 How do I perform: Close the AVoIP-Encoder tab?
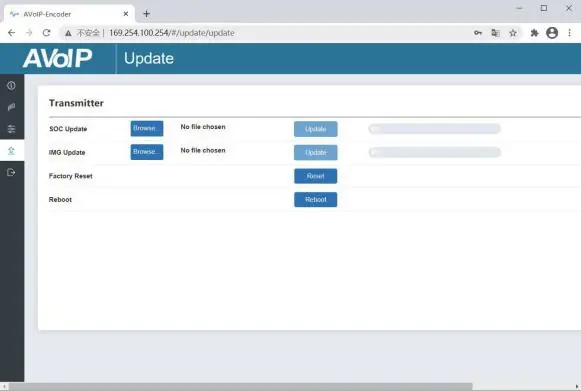126,14
